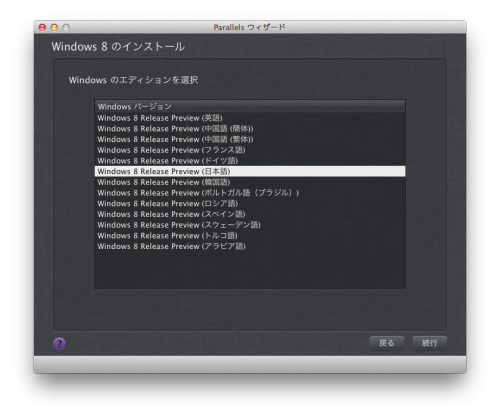Image resolution: width=500 pixels, height=420 pixels.
Task: Minimize the Parallels wizard with yellow button
Action: pos(54,27)
